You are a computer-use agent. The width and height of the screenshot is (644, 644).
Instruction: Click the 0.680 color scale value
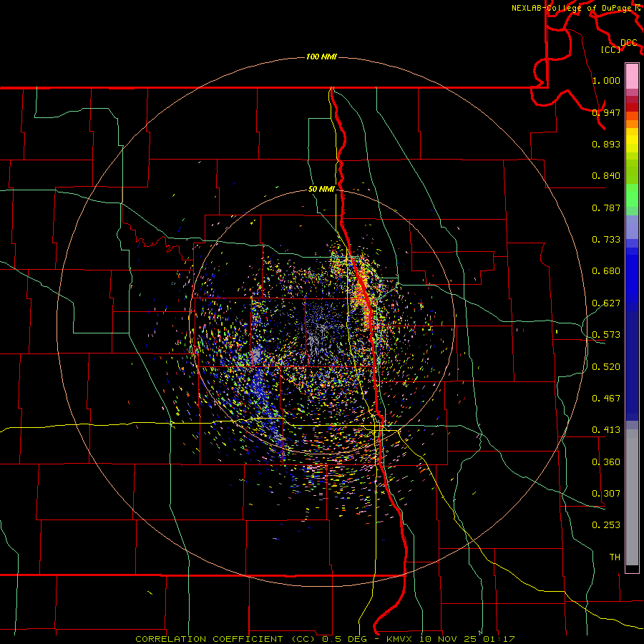tap(606, 270)
